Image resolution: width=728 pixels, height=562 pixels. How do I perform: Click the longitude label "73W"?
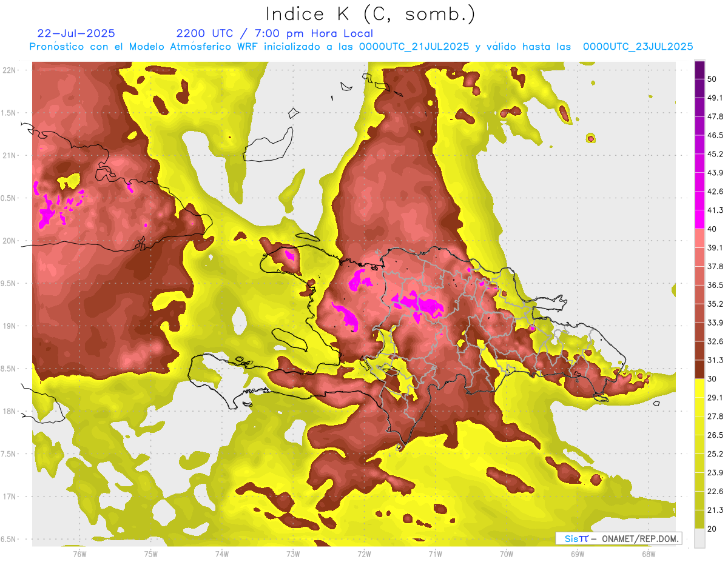293,554
